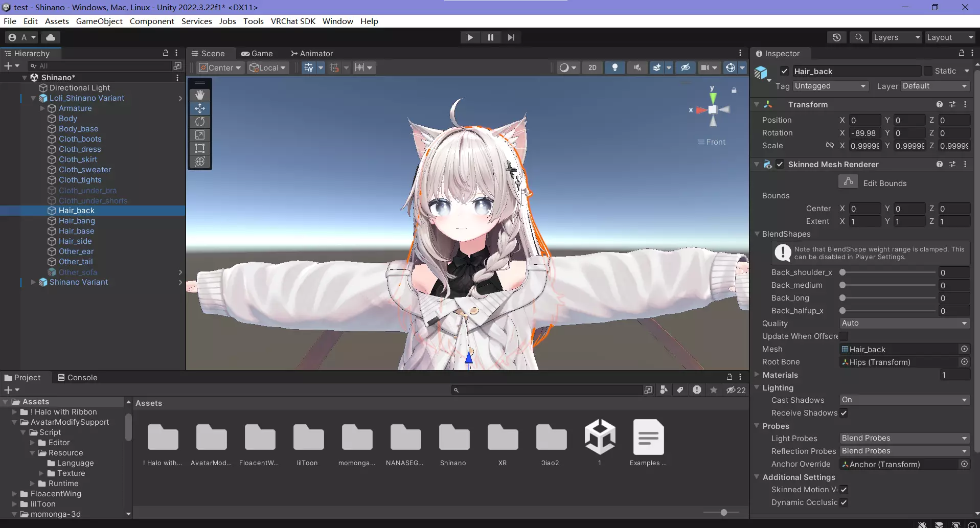Open the Component menu

click(152, 21)
